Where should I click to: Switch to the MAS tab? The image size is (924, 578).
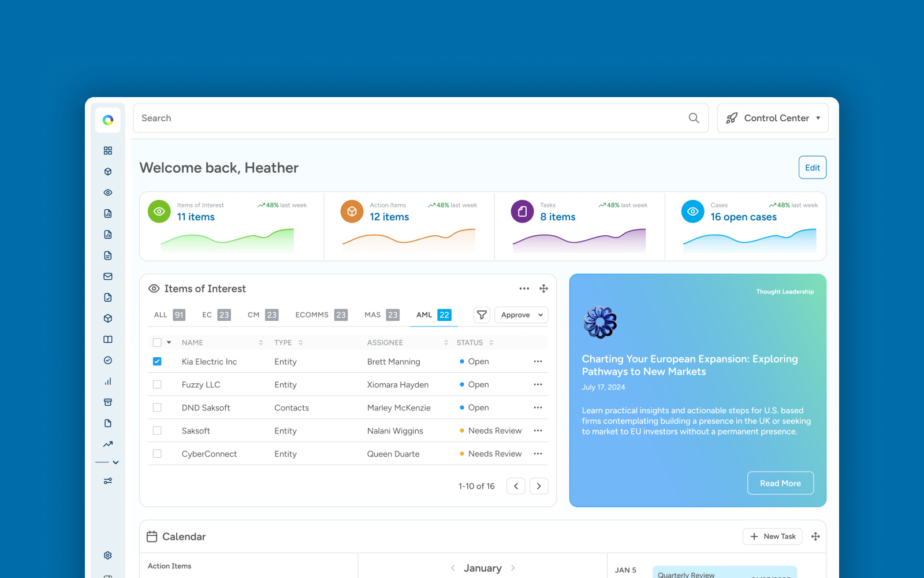point(382,315)
